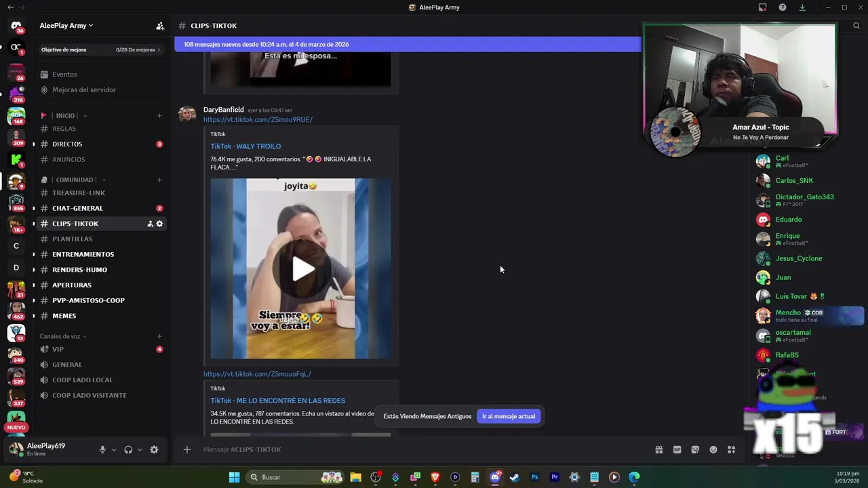Open TikTok · WALY TROILO embed title
The width and height of the screenshot is (868, 488).
245,146
